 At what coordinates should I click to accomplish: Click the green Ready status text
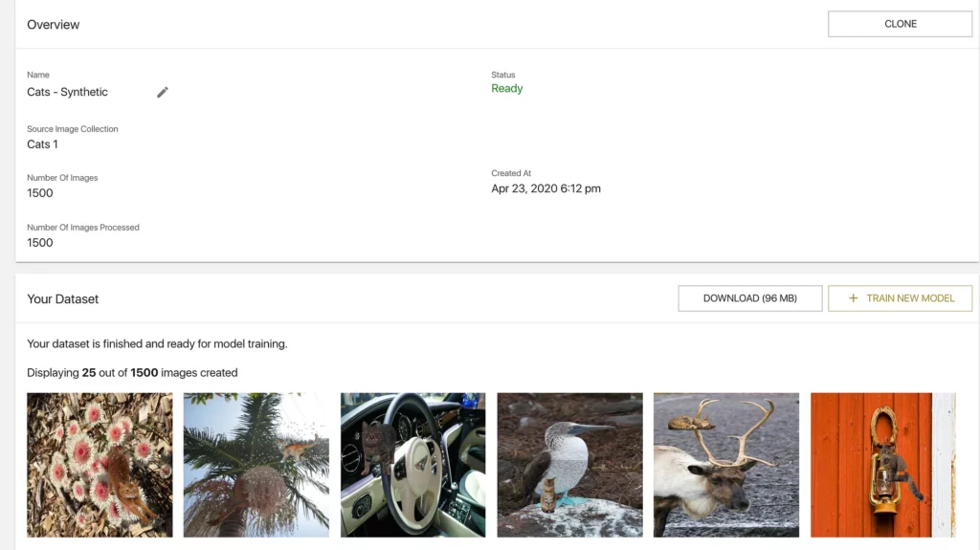click(x=507, y=89)
